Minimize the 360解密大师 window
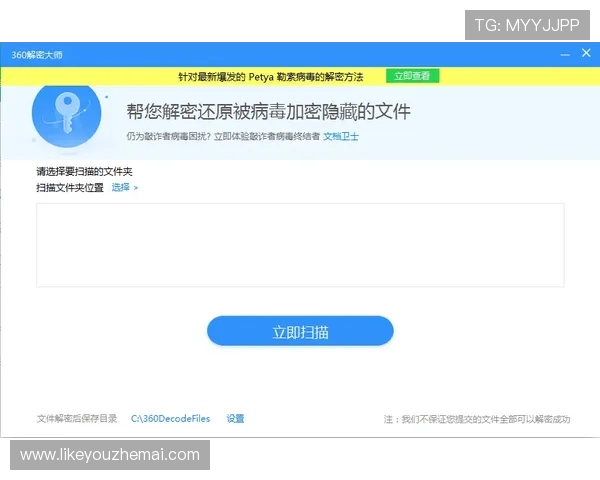The image size is (600, 480). (565, 55)
